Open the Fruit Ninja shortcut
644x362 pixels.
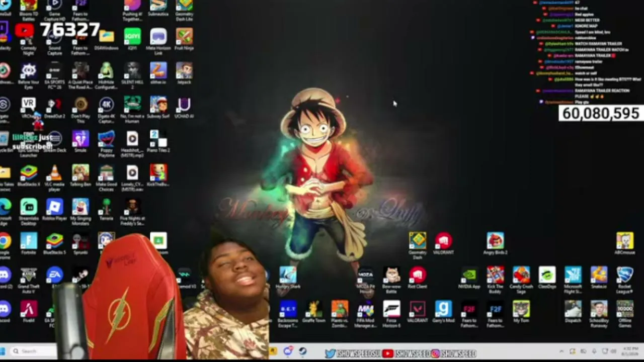(184, 36)
